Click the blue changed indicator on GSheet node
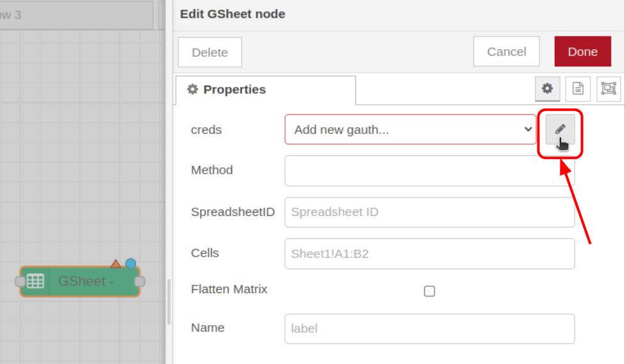The height and width of the screenshot is (364, 625). click(x=130, y=263)
